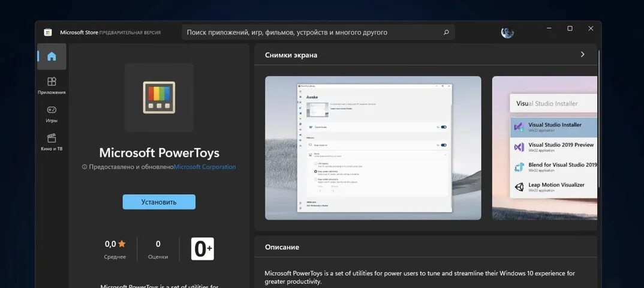The width and height of the screenshot is (644, 288).
Task: Open the Home page in sidebar
Action: point(52,56)
